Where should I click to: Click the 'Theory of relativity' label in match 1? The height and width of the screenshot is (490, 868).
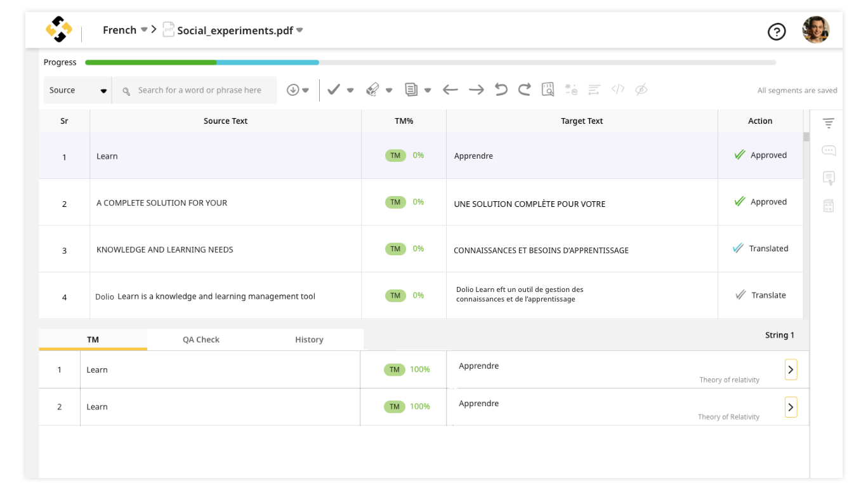[x=729, y=380]
